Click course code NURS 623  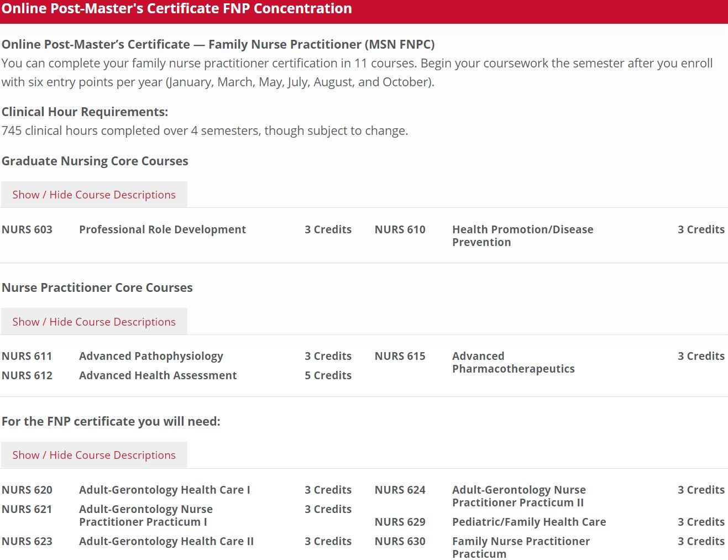[27, 541]
